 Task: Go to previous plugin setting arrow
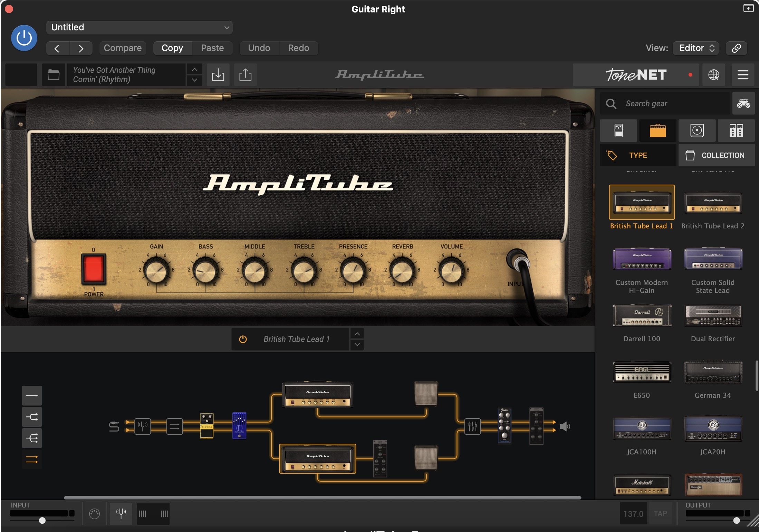point(57,48)
